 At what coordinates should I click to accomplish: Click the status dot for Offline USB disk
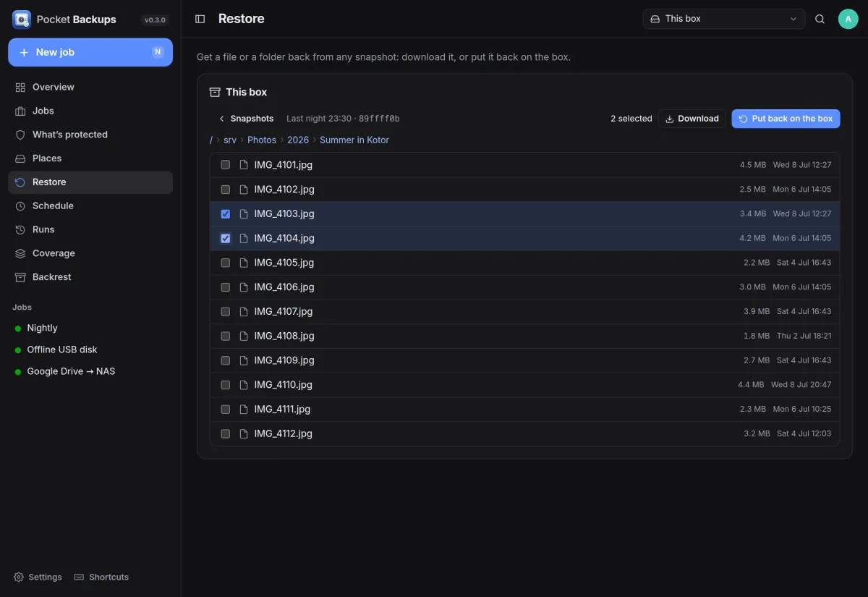coord(18,350)
